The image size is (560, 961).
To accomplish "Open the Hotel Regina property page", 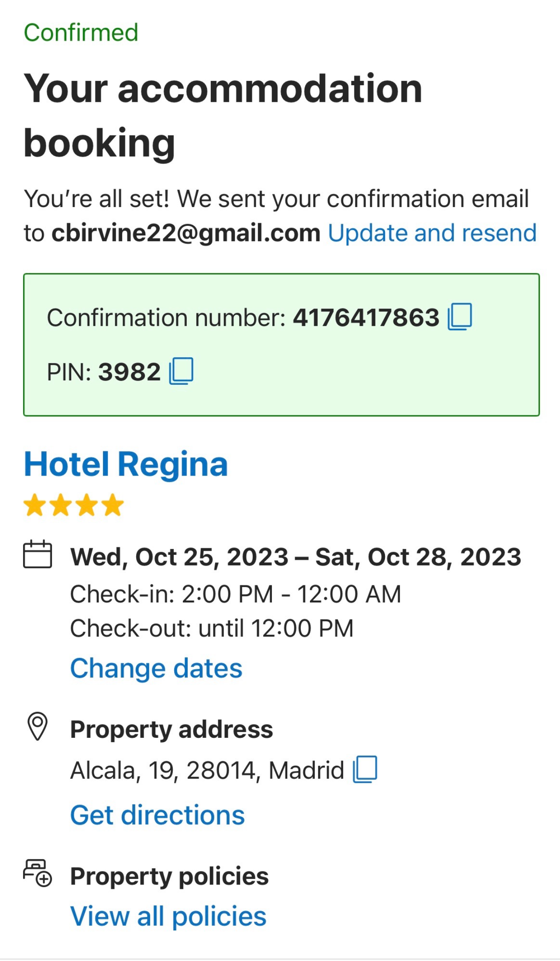I will tap(126, 464).
